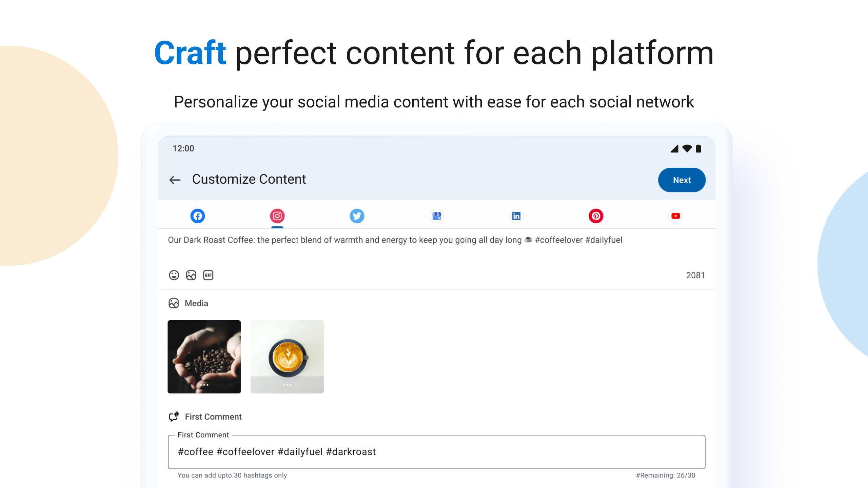
Task: Switch to the YouTube tab
Action: point(676,216)
